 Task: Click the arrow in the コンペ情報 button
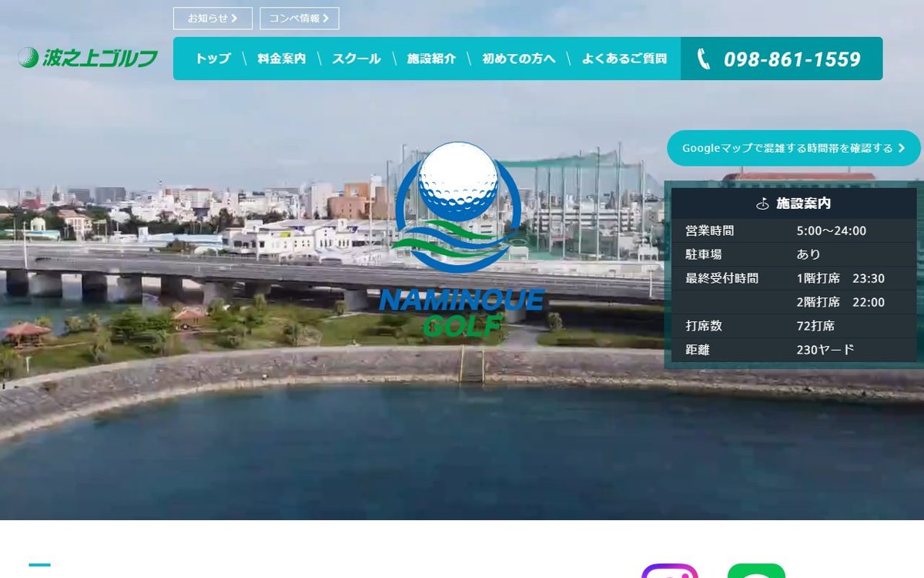(326, 18)
